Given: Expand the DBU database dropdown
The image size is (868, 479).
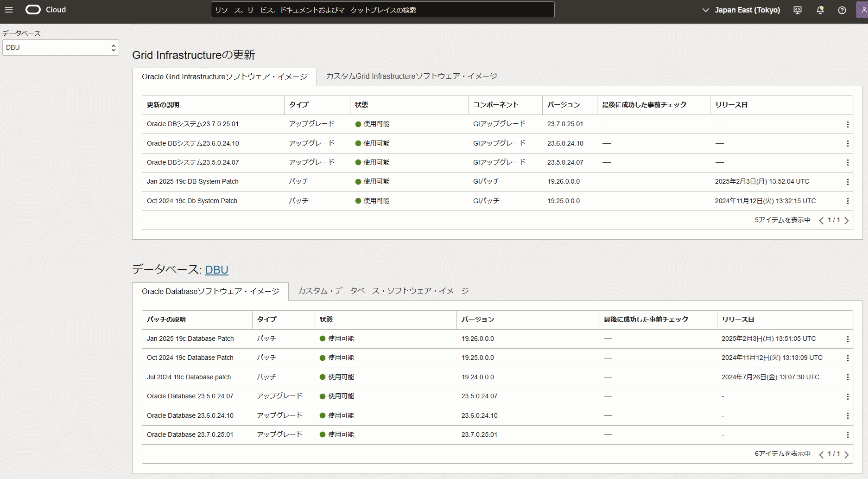Looking at the screenshot, I should (x=61, y=47).
